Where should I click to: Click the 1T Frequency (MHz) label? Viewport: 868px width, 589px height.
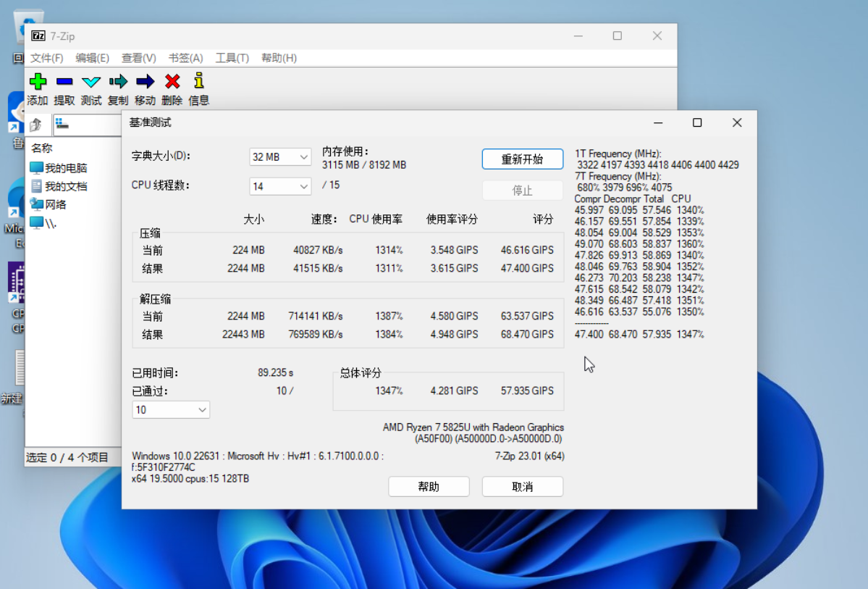(x=618, y=154)
